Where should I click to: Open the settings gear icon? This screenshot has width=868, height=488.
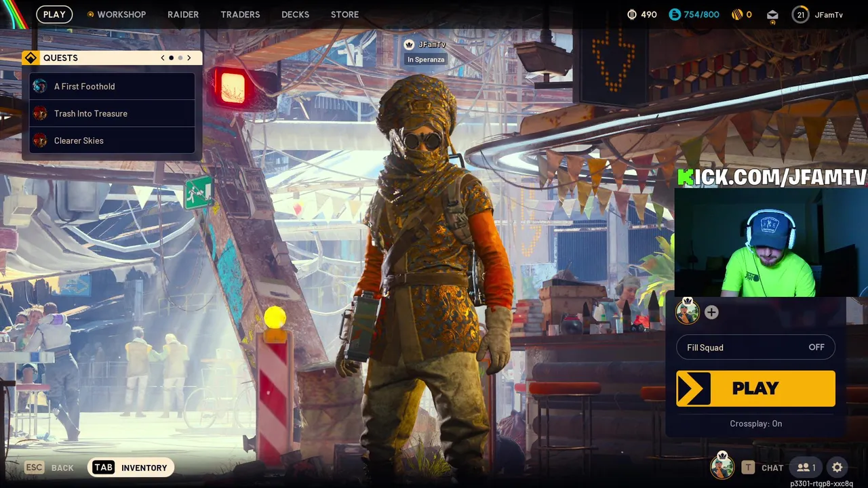[837, 467]
